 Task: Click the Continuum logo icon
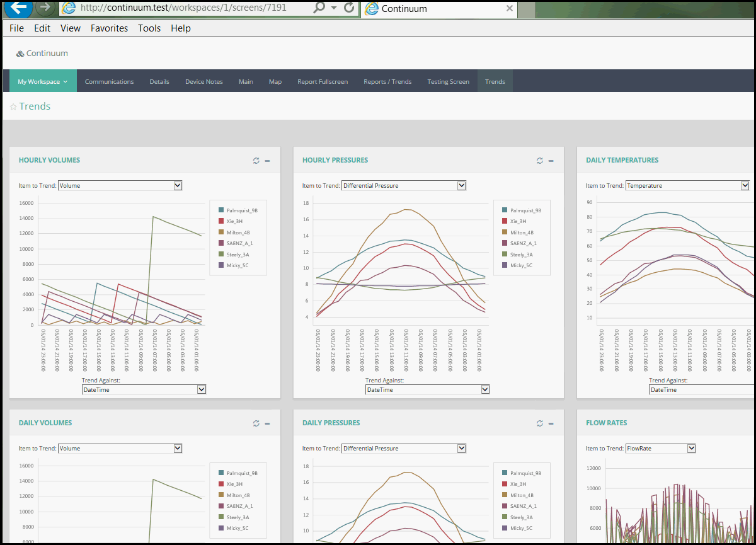coord(20,54)
